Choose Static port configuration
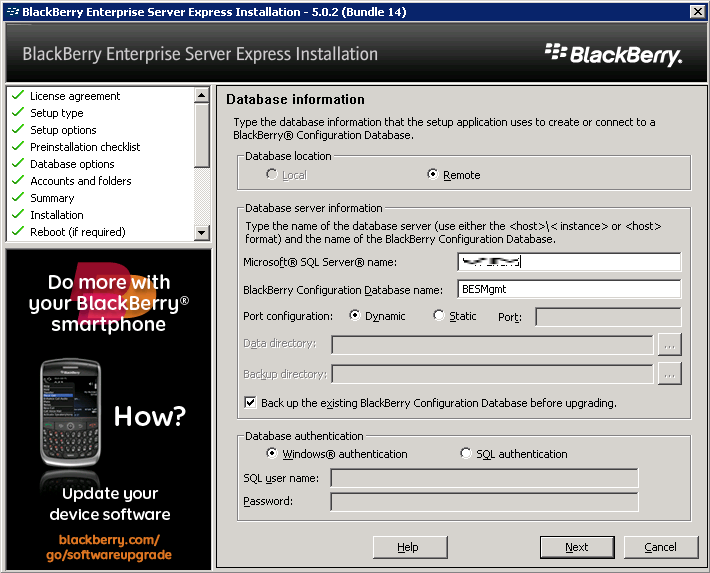Screen dimensions: 710x573 (439, 316)
